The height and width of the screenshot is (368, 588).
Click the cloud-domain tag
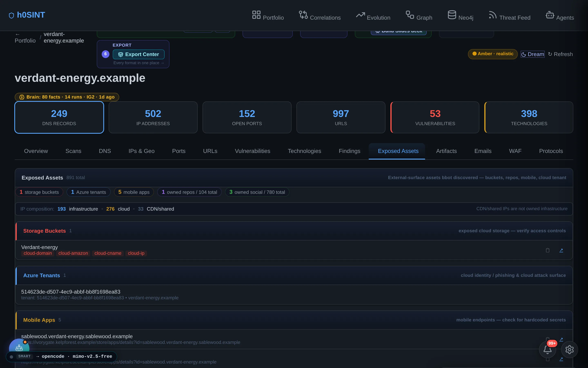coord(38,253)
